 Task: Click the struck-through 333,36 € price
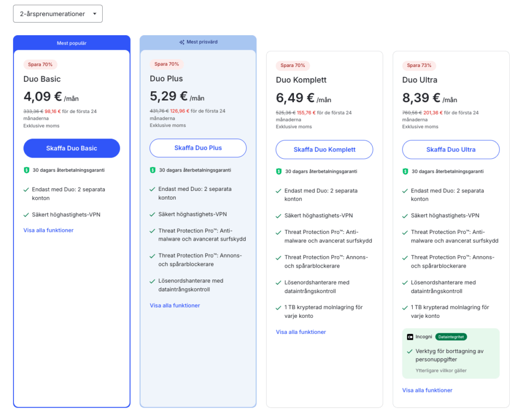(33, 111)
